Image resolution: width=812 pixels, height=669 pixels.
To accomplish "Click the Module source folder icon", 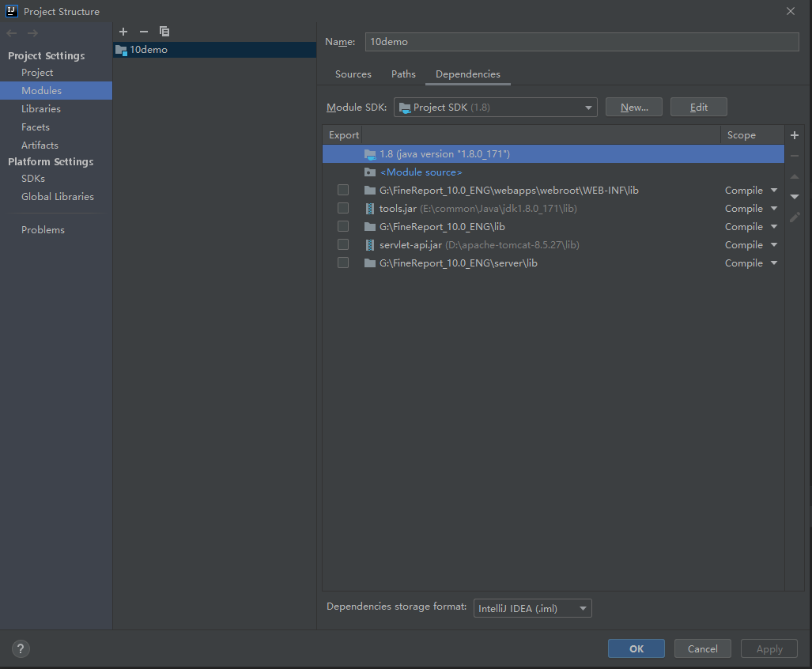I will coord(370,172).
